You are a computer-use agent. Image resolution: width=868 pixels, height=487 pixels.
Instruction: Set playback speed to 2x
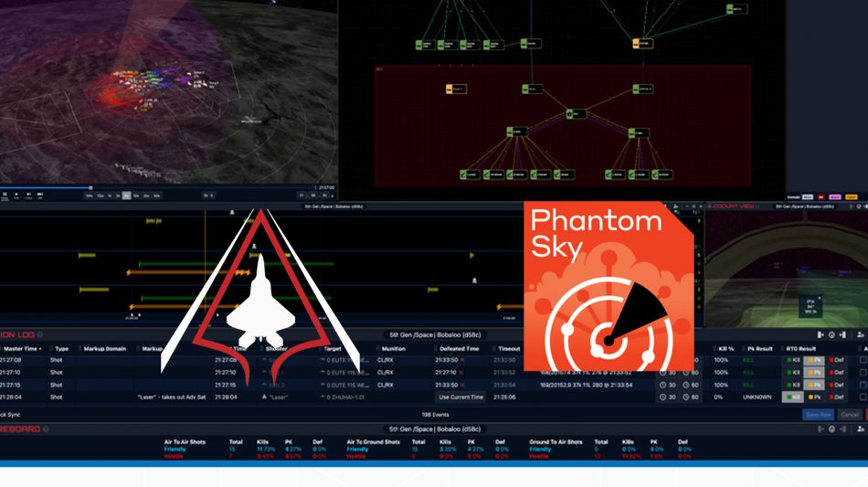coord(117,196)
